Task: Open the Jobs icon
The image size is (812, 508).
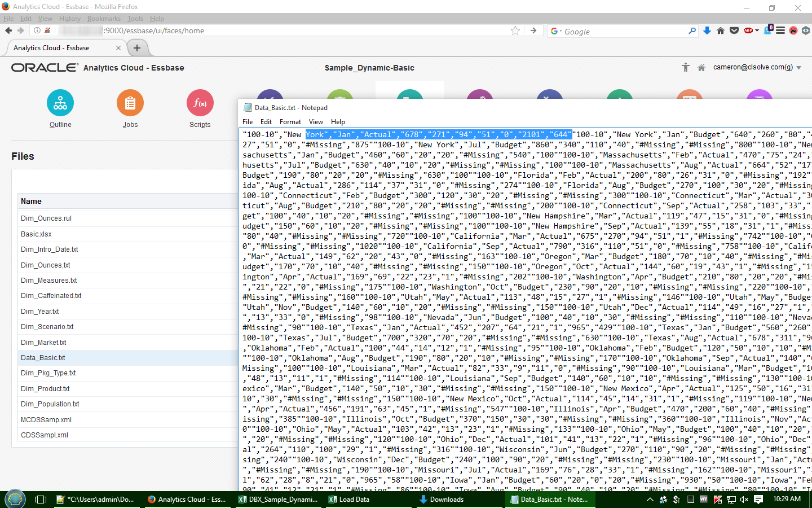Action: coord(130,103)
